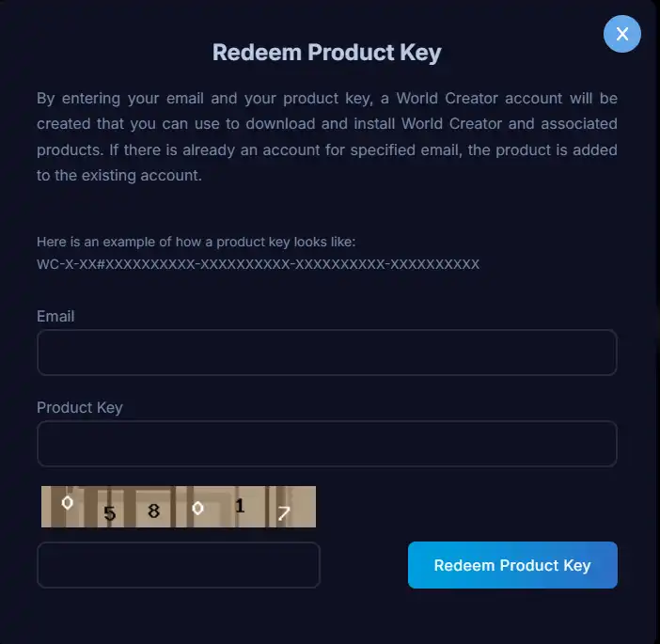Click the digit 5 in the captcha image
The height and width of the screenshot is (644, 660).
109,513
